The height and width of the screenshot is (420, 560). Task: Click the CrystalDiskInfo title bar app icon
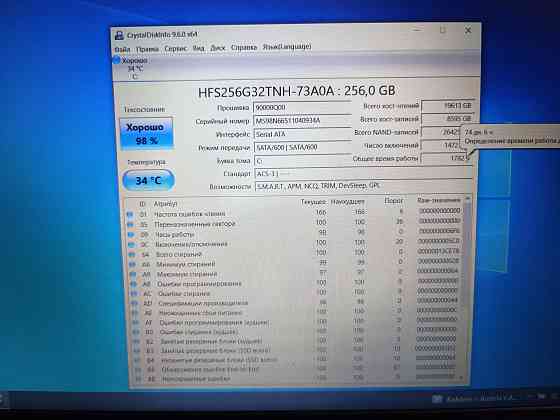click(119, 35)
